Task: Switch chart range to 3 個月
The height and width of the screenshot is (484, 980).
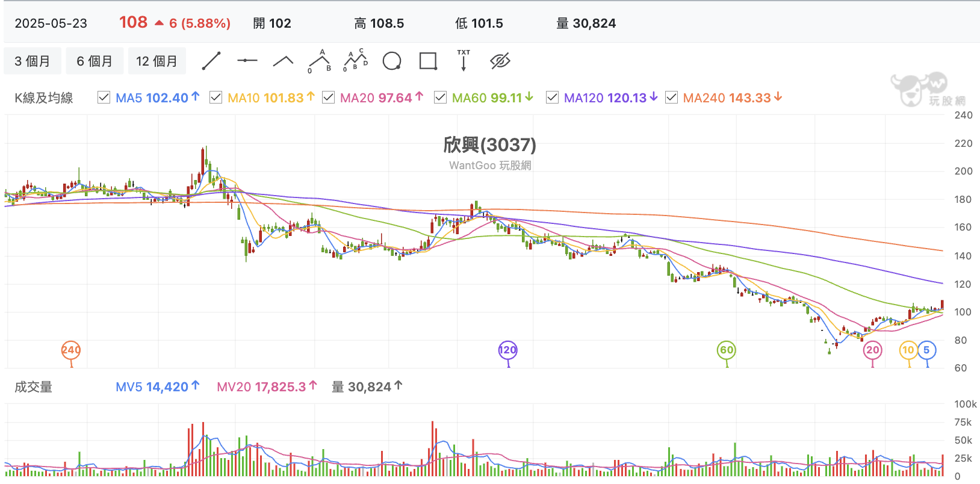Action: (33, 61)
